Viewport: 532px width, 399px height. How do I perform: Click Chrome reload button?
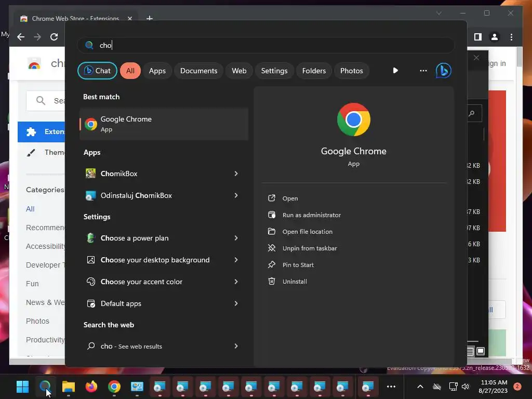(54, 37)
